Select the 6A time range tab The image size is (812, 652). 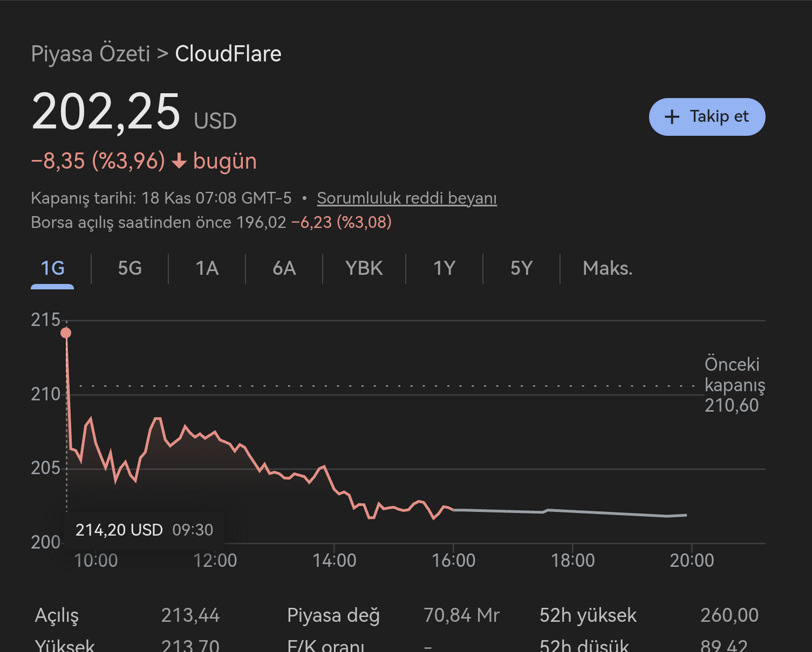[x=285, y=268]
